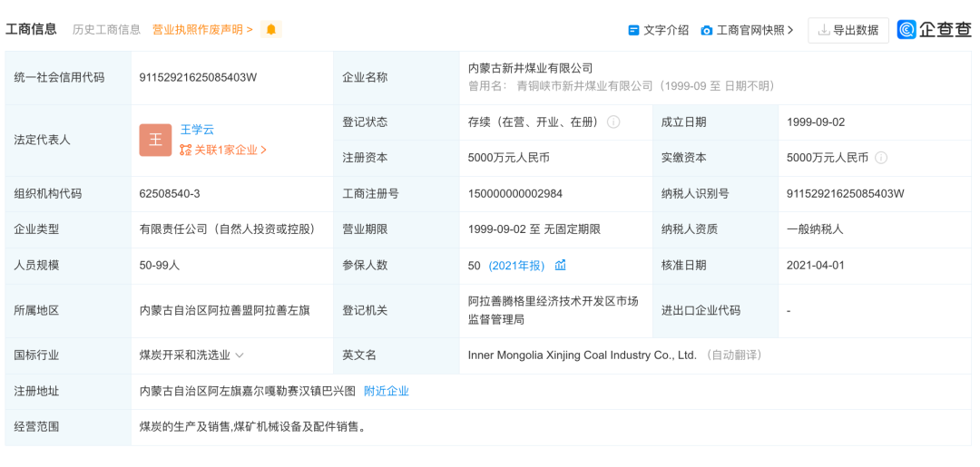Screen dimensions: 980x467
Task: Click the camera icon for 工商官网快照
Action: pos(706,30)
